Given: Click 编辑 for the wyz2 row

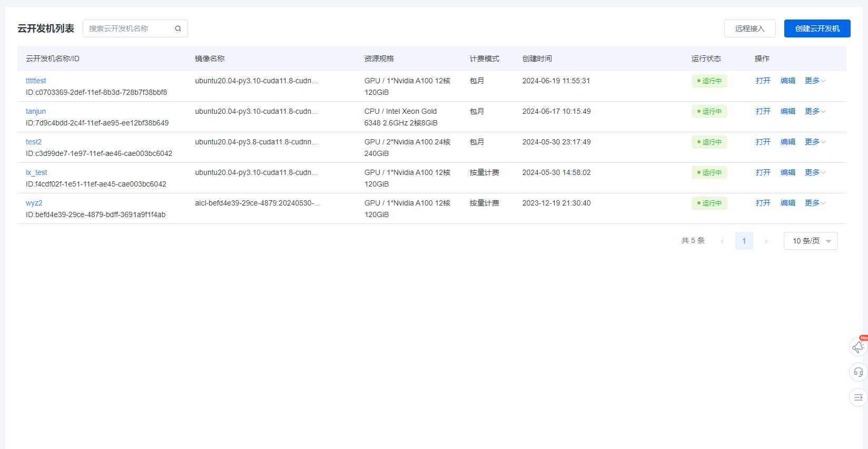Looking at the screenshot, I should [787, 203].
